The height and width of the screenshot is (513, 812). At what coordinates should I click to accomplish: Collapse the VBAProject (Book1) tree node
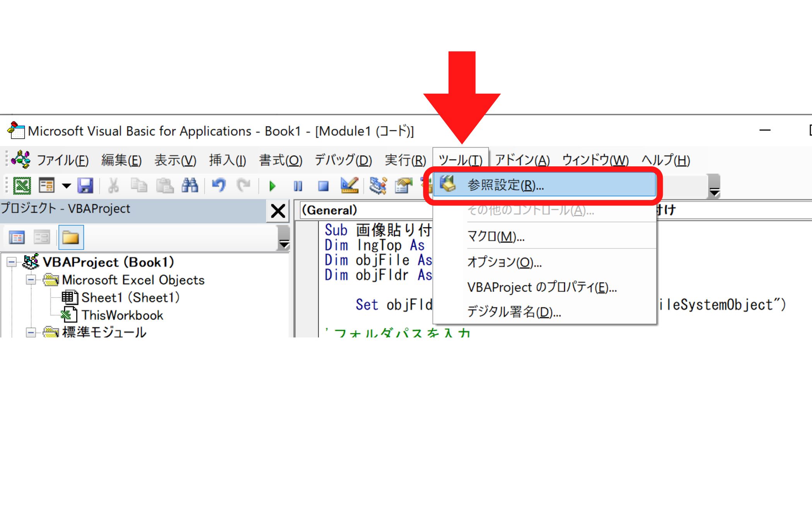coord(12,262)
